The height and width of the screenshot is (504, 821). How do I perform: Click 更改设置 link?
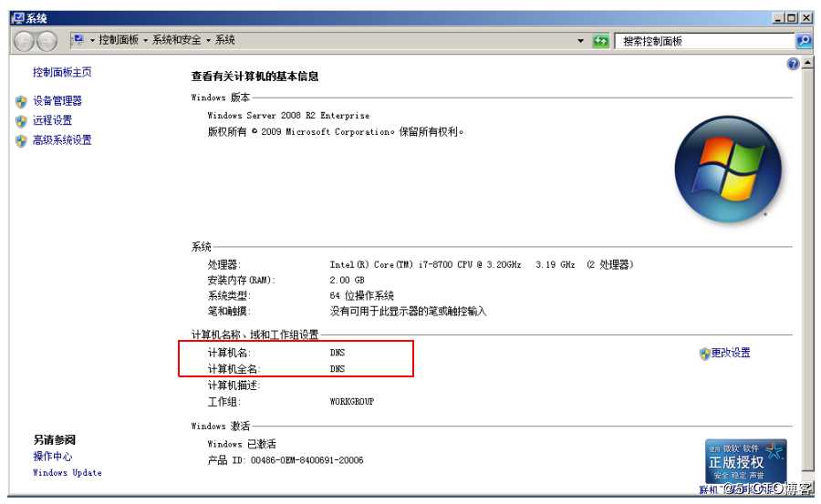point(731,353)
